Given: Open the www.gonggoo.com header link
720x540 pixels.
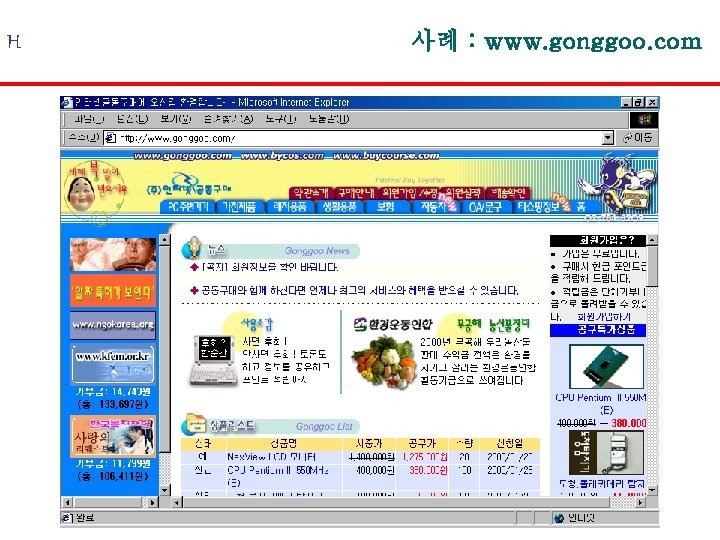Looking at the screenshot, I should tap(183, 156).
